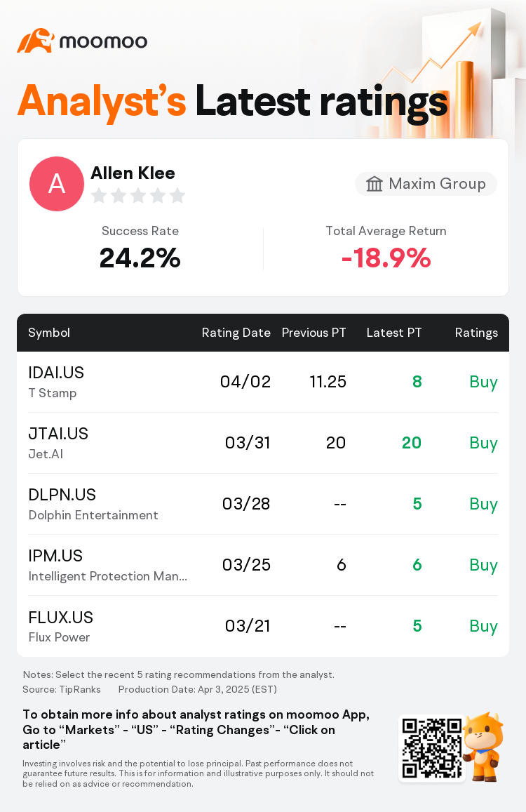Click the moomoo bull logo icon
This screenshot has width=526, height=812.
click(x=36, y=41)
